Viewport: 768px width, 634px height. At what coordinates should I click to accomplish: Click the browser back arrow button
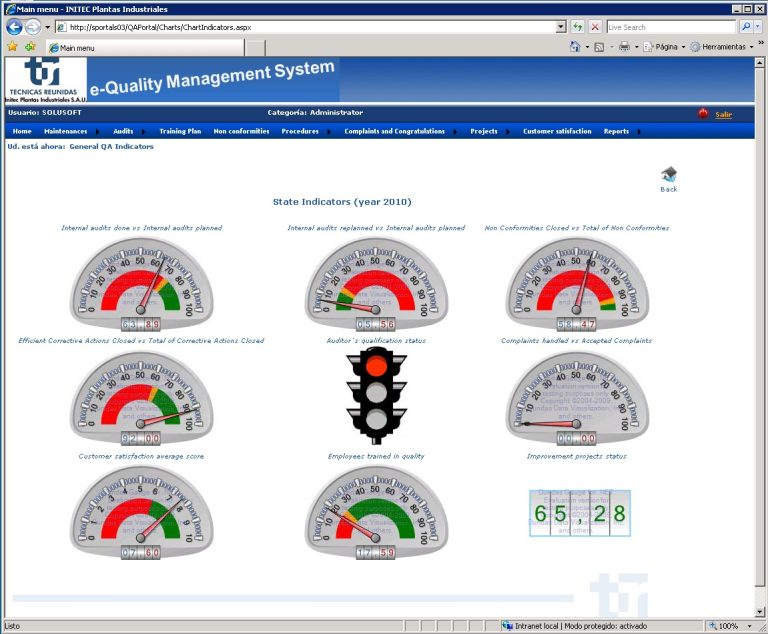(x=14, y=27)
